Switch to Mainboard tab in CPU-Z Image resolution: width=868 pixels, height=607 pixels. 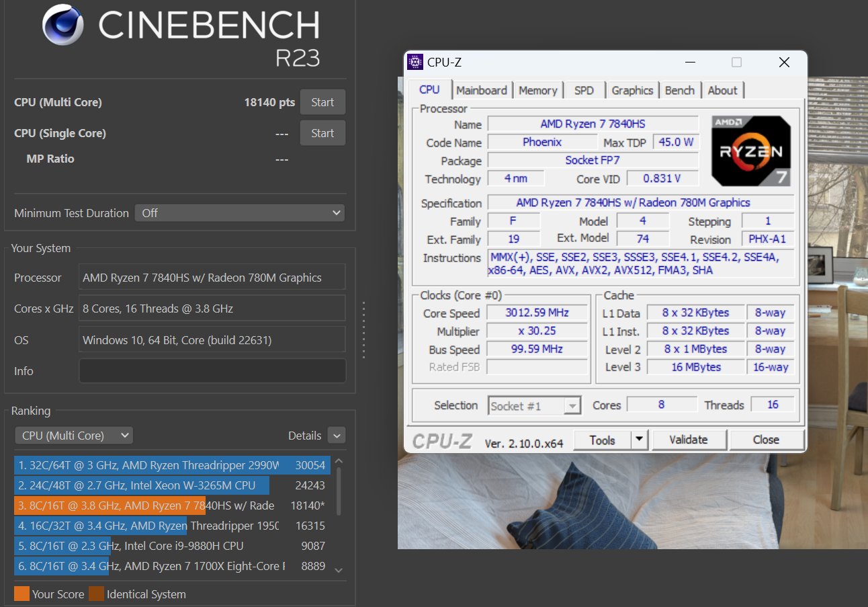pyautogui.click(x=482, y=90)
